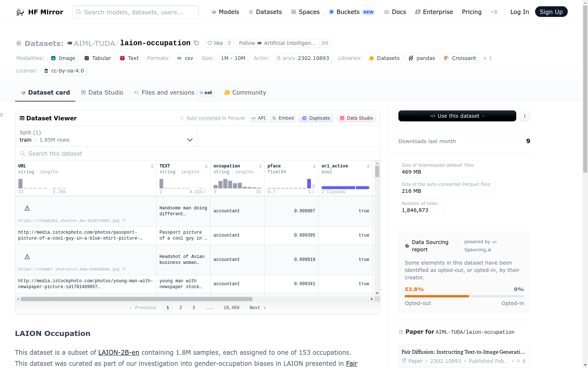Open Docs in the top navigation
Viewport: 588px width, 368px height.
coord(395,12)
